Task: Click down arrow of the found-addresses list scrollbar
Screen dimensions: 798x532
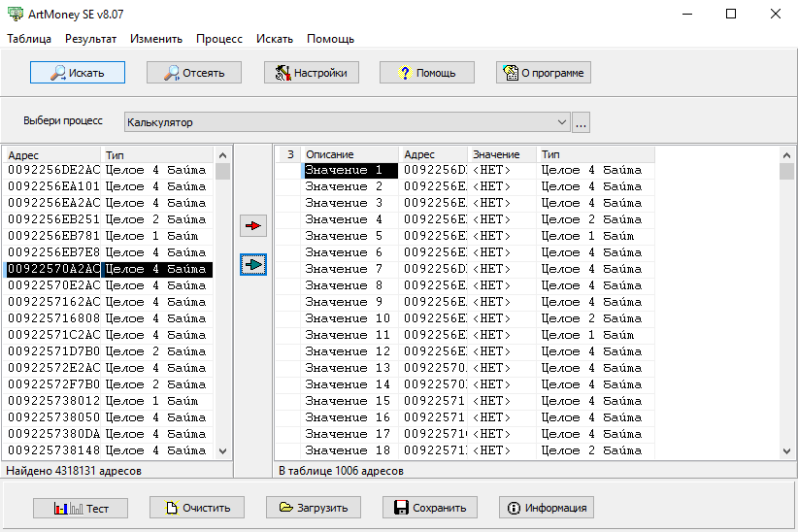Action: point(222,450)
